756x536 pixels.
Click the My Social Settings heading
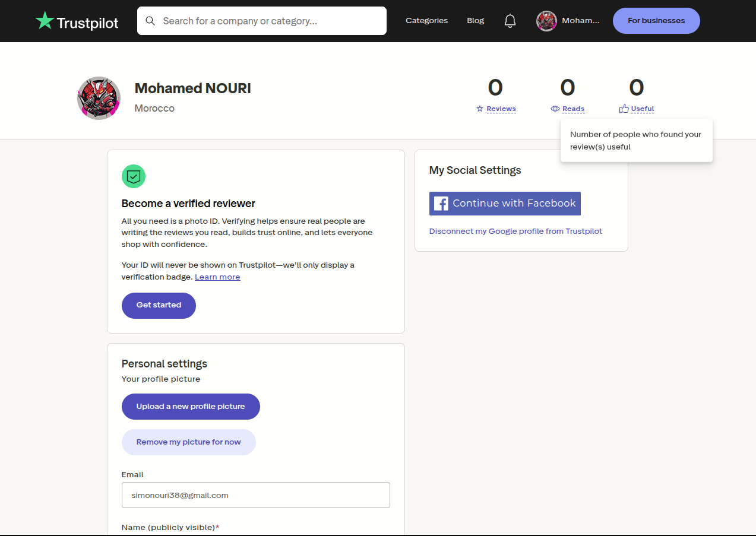475,170
